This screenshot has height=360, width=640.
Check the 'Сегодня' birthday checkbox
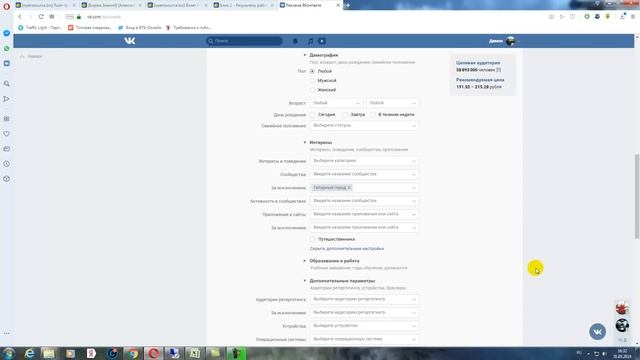tap(313, 115)
